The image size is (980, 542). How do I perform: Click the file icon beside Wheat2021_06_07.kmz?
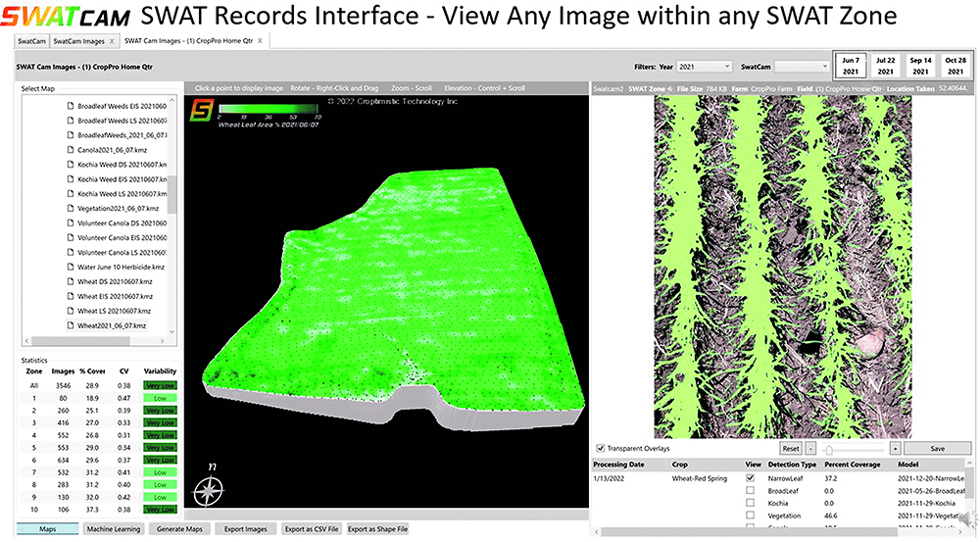[70, 325]
